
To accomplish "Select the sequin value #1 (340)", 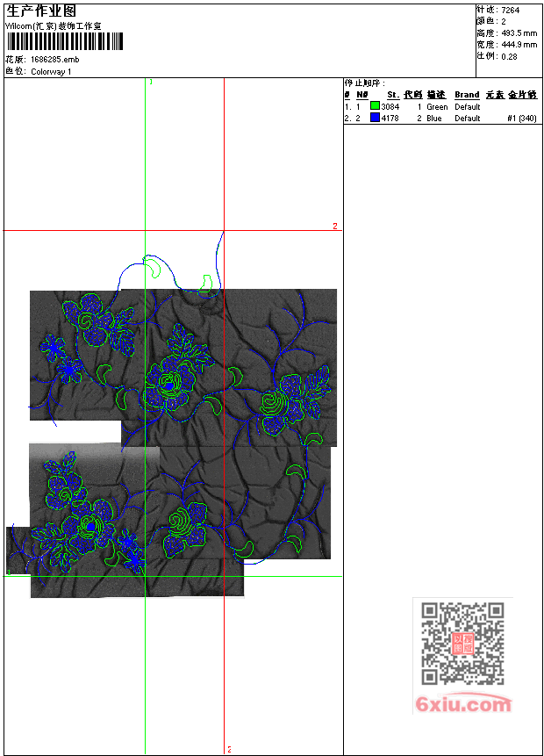I will point(522,119).
